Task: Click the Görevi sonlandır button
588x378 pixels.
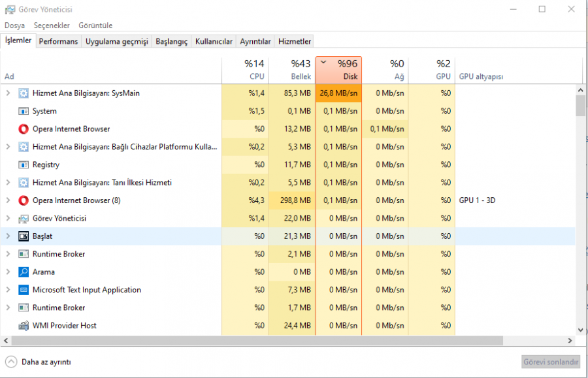Action: [551, 362]
